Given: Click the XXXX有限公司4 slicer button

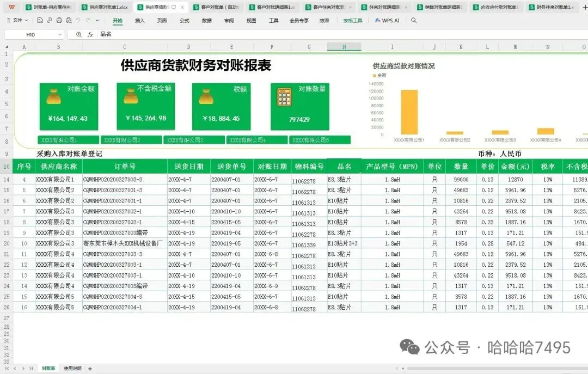Looking at the screenshot, I should 257,140.
